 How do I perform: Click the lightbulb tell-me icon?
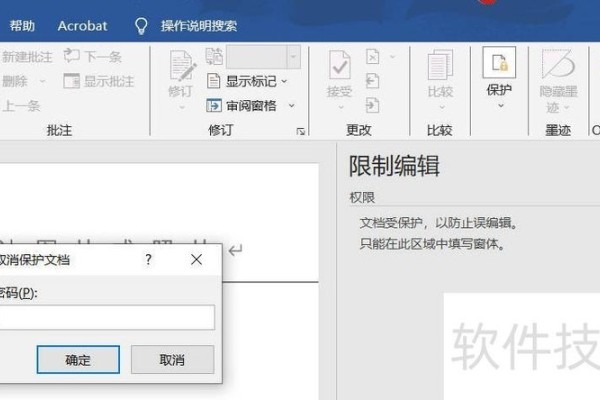pyautogui.click(x=141, y=26)
